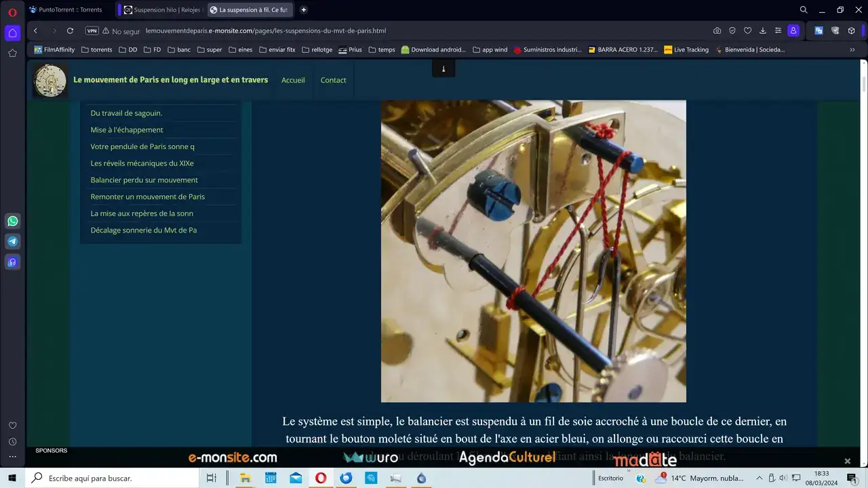This screenshot has height=488, width=868.
Task: Open Task View on the taskbar
Action: [211, 478]
